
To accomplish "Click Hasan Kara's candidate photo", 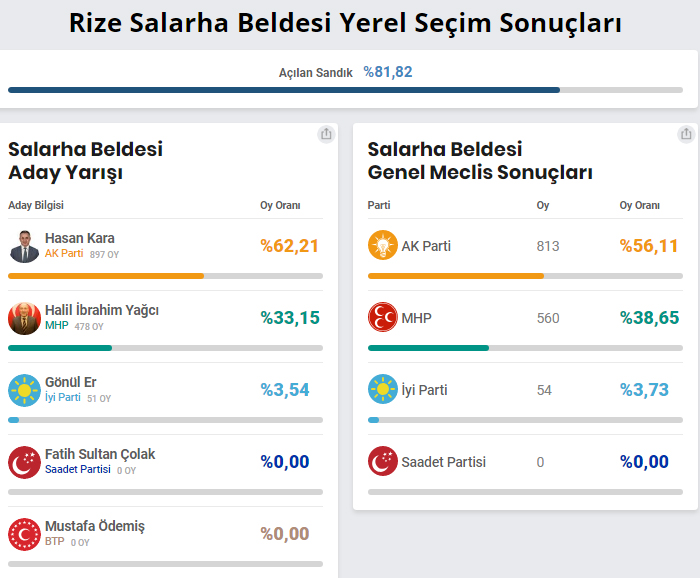I will tap(24, 246).
